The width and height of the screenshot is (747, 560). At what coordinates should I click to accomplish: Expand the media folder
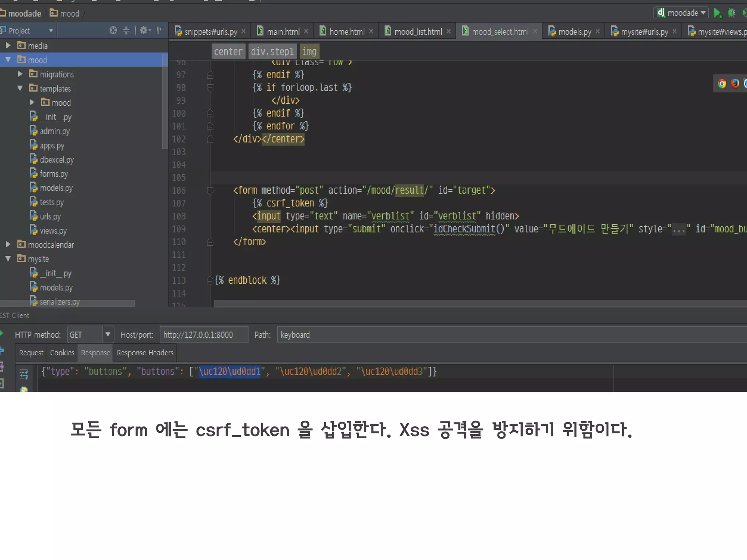[8, 45]
